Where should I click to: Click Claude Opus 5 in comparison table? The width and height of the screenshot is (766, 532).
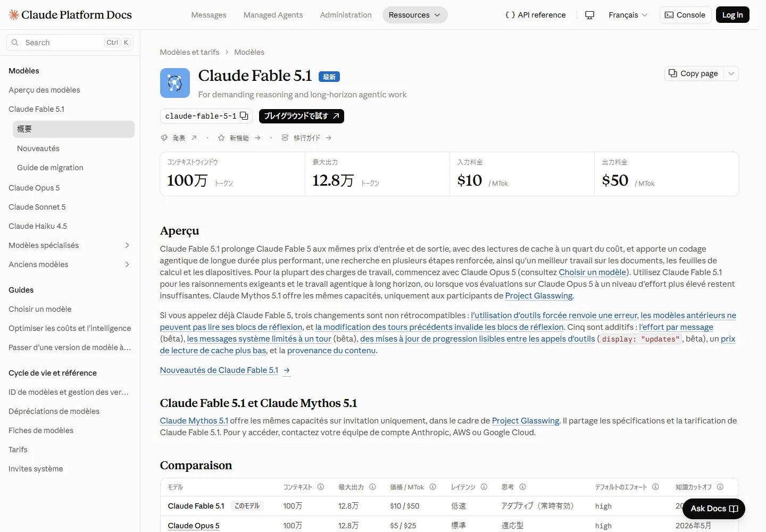(x=194, y=526)
